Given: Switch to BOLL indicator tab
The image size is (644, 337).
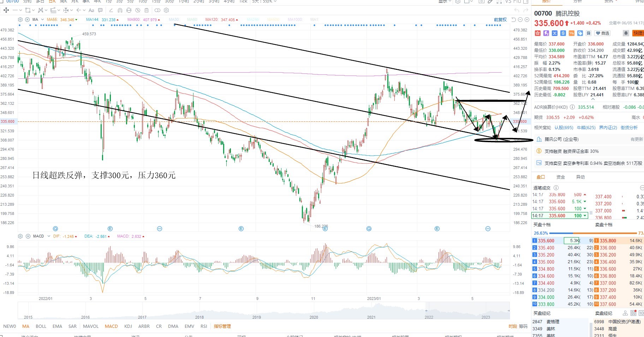Looking at the screenshot, I should coord(41,326).
